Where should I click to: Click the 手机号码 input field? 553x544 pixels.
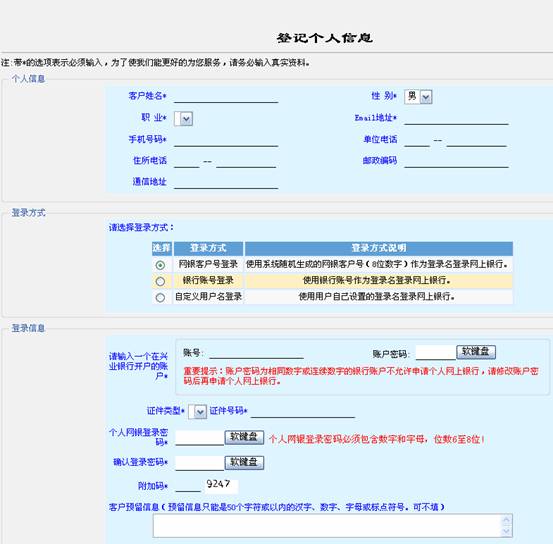226,140
